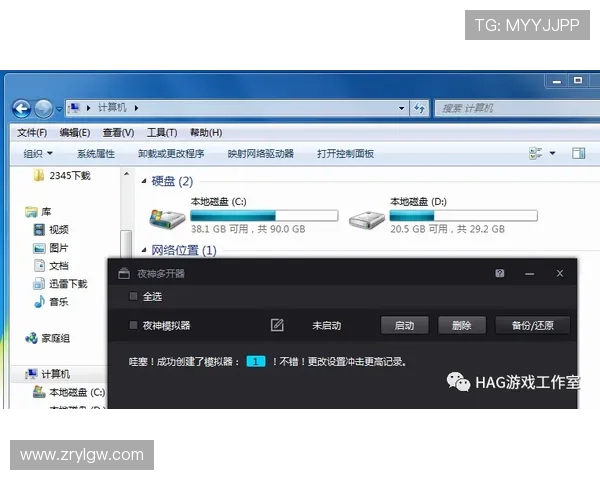
Task: Click C: drive usage bar
Action: pyautogui.click(x=264, y=216)
